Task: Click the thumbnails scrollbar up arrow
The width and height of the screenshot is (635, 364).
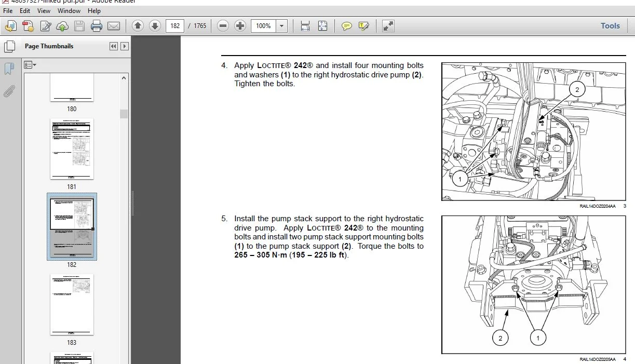Action: point(124,78)
